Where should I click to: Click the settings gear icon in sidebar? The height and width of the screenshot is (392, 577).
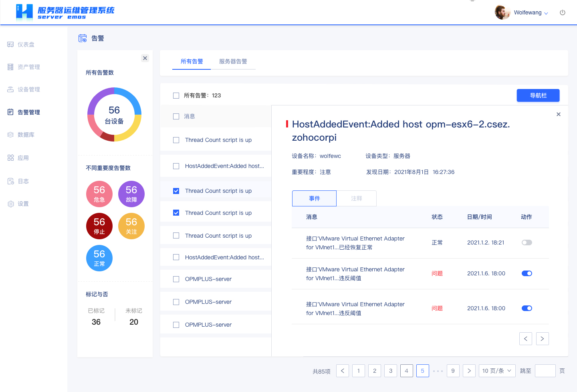click(10, 204)
